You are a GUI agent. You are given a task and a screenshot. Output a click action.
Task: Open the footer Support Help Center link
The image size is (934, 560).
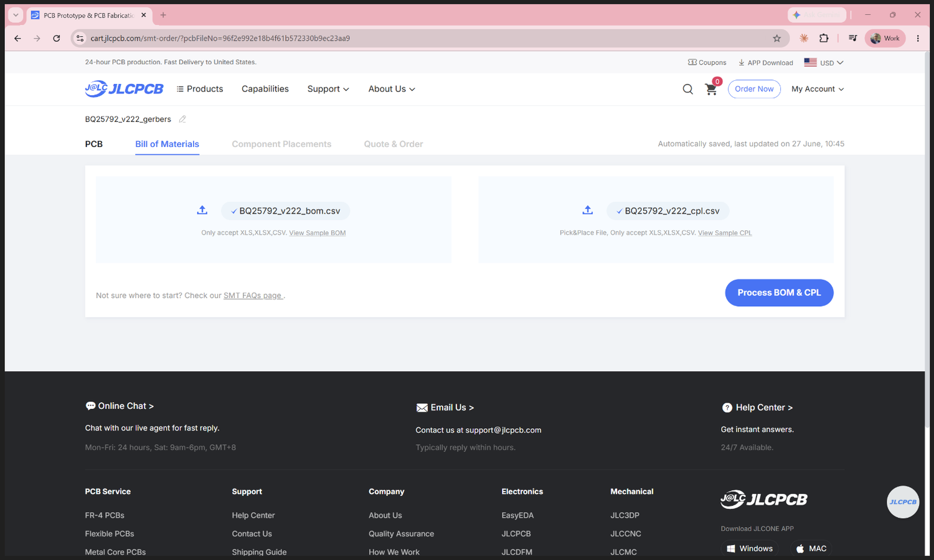click(x=253, y=515)
